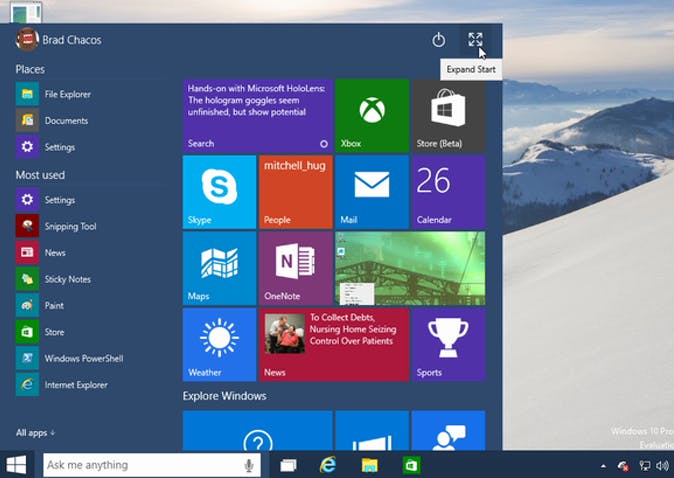Launch Windows PowerShell
The image size is (674, 478).
pos(70,358)
